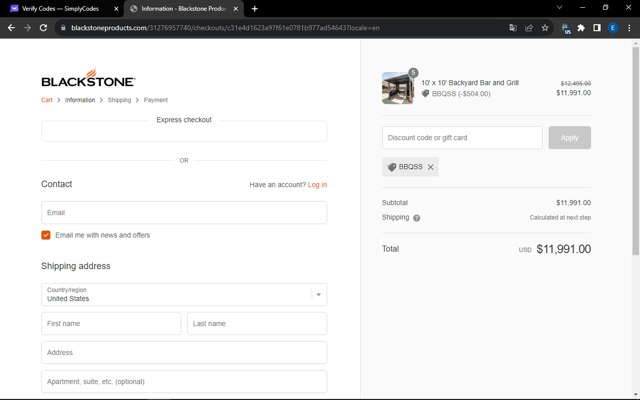Focus the Email input field
Image resolution: width=640 pixels, height=400 pixels.
(184, 213)
